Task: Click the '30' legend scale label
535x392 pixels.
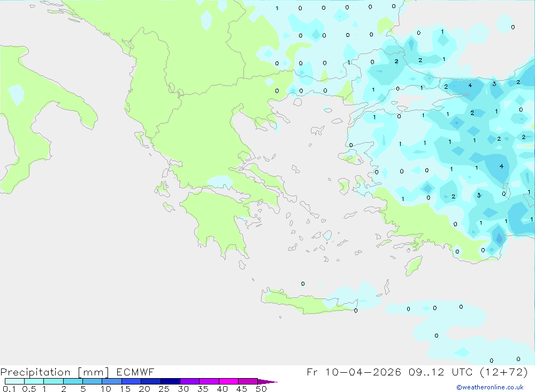Action: 184,389
